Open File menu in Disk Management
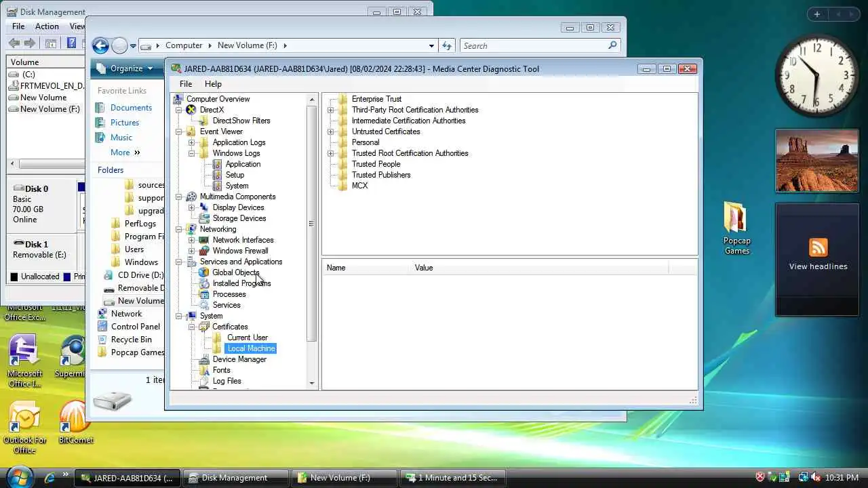The width and height of the screenshot is (868, 488). point(18,26)
